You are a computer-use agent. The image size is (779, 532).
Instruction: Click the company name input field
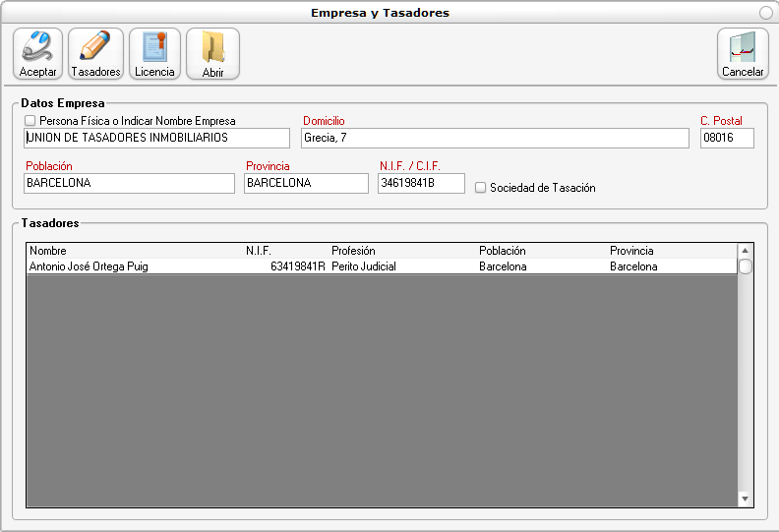[157, 139]
